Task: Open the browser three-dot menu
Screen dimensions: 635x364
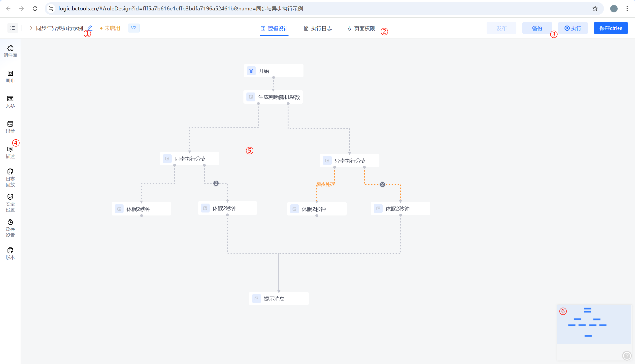Action: pyautogui.click(x=627, y=8)
